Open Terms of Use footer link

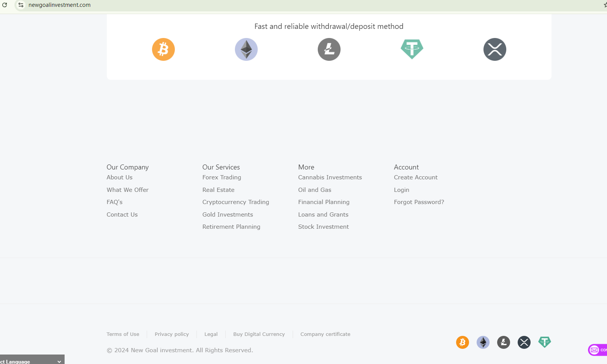(x=123, y=334)
